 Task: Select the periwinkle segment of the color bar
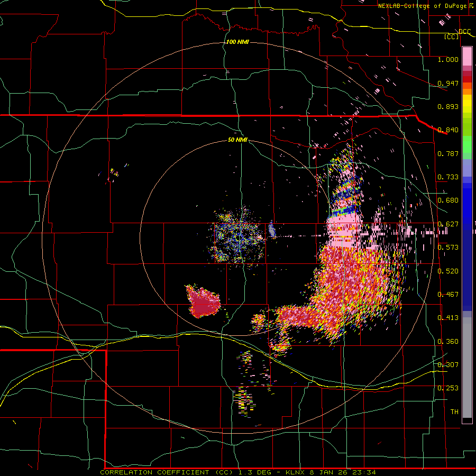pyautogui.click(x=467, y=168)
